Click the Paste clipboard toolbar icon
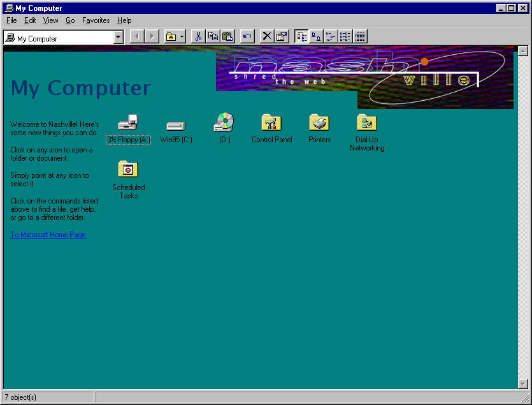 pyautogui.click(x=227, y=36)
